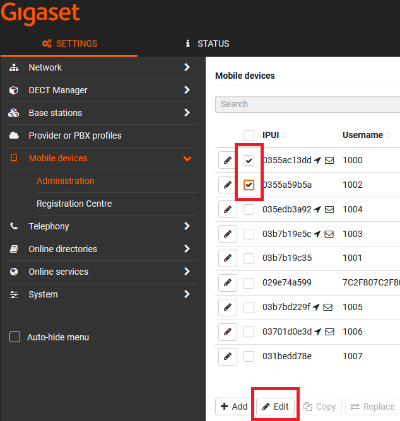Open the Registration Centre submenu item
This screenshot has width=400, height=421.
coord(74,204)
